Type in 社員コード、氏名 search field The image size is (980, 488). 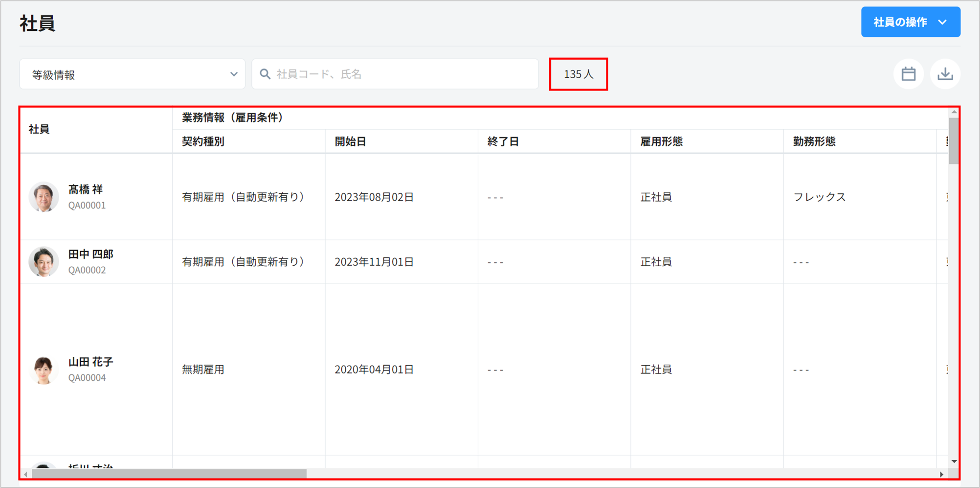coord(401,74)
